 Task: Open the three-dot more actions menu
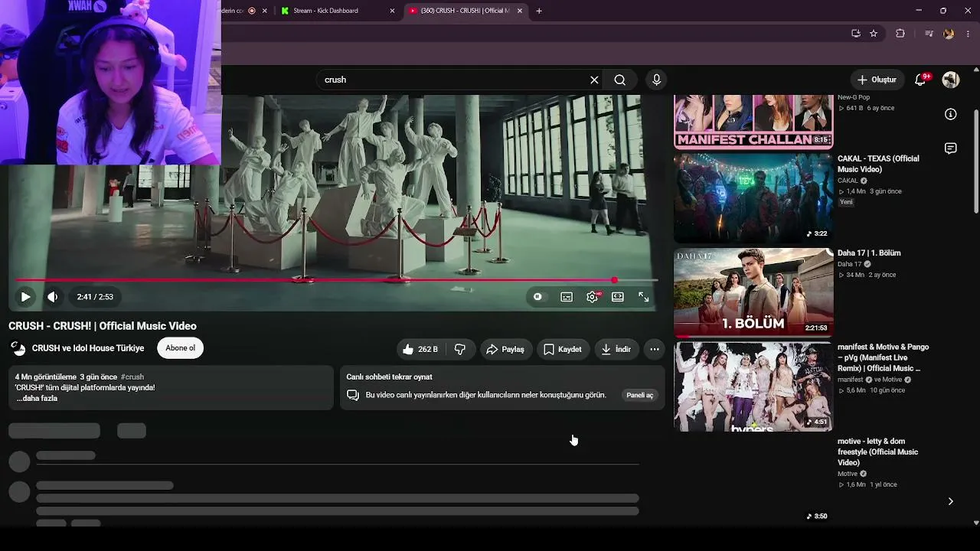[x=655, y=349]
